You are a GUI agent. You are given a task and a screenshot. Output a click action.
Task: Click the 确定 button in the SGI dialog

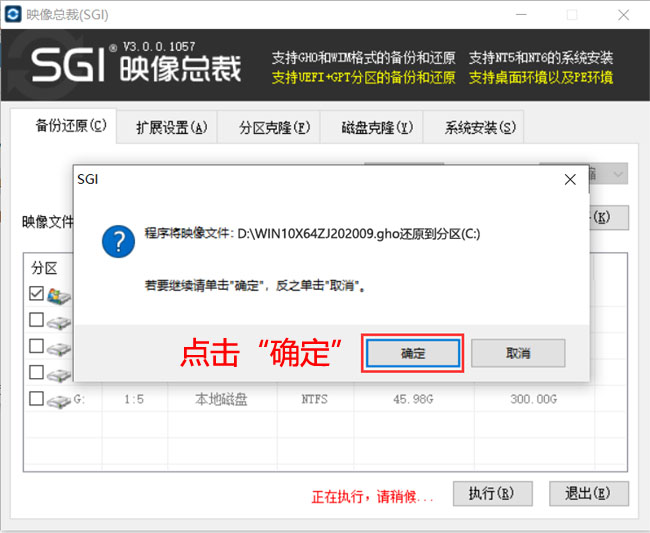(413, 353)
